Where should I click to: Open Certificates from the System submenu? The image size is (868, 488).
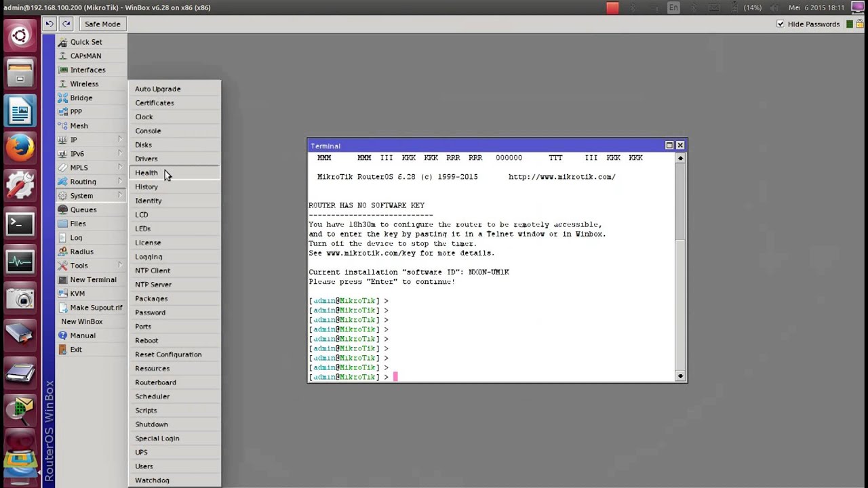(x=175, y=103)
